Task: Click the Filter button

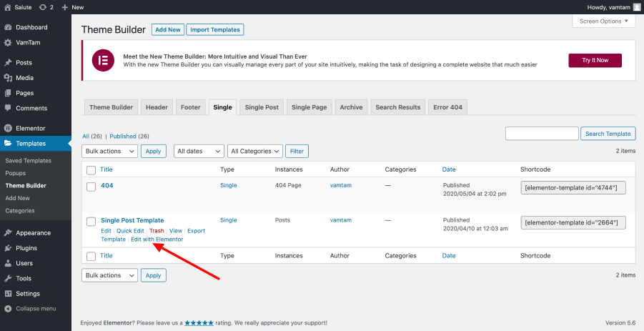Action: pos(297,151)
